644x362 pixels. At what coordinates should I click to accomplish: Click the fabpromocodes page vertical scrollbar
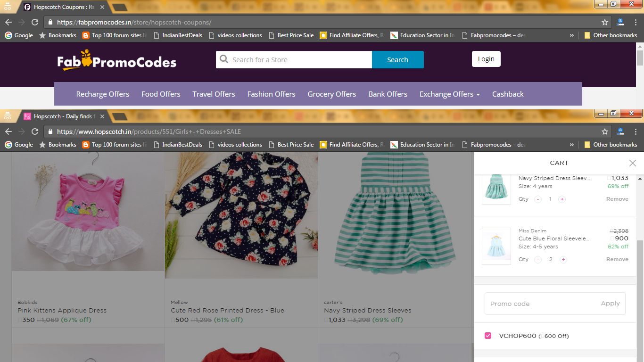click(x=640, y=58)
